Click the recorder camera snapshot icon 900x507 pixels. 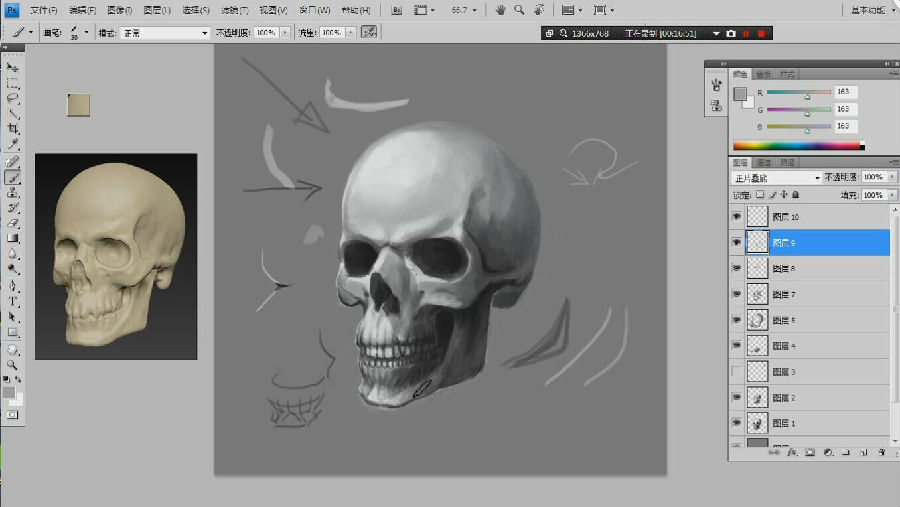(731, 33)
